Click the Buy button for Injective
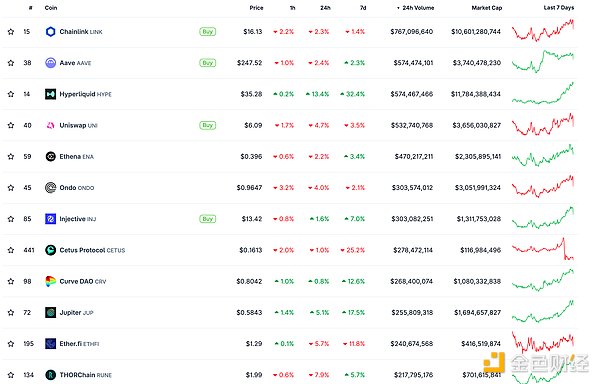Screen dimensions: 600x384 pyautogui.click(x=207, y=219)
